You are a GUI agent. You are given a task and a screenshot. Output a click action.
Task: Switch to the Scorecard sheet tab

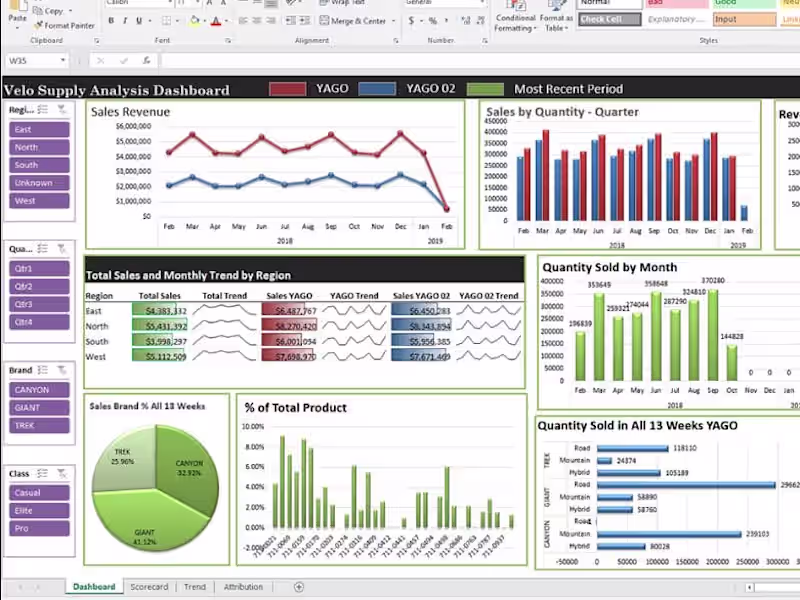[149, 587]
